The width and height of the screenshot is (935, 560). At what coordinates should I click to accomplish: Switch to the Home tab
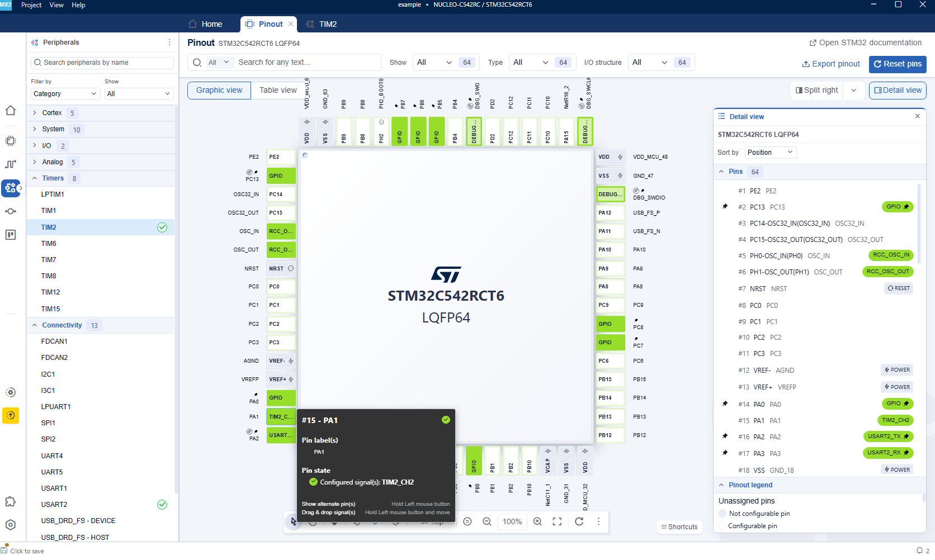pos(205,24)
